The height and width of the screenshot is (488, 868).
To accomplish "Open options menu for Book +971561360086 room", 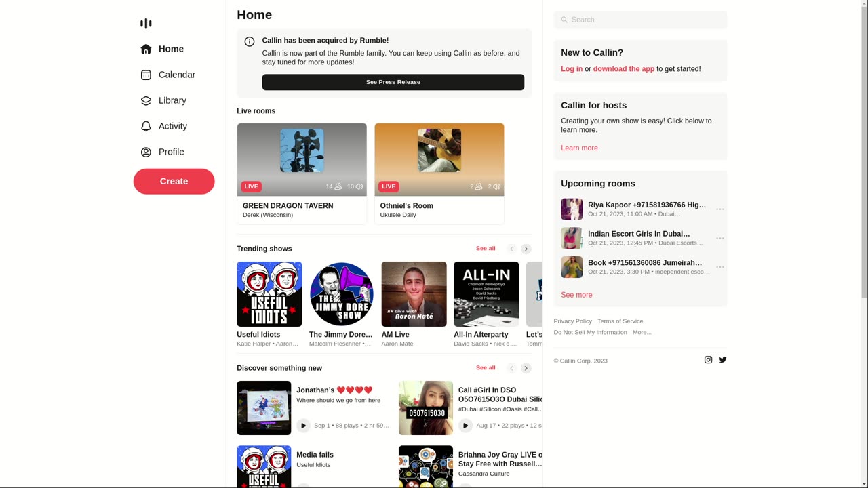I will 720,267.
